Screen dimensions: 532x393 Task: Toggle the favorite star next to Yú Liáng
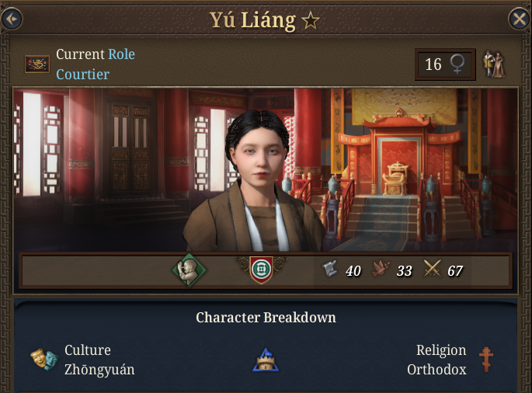[x=311, y=21]
